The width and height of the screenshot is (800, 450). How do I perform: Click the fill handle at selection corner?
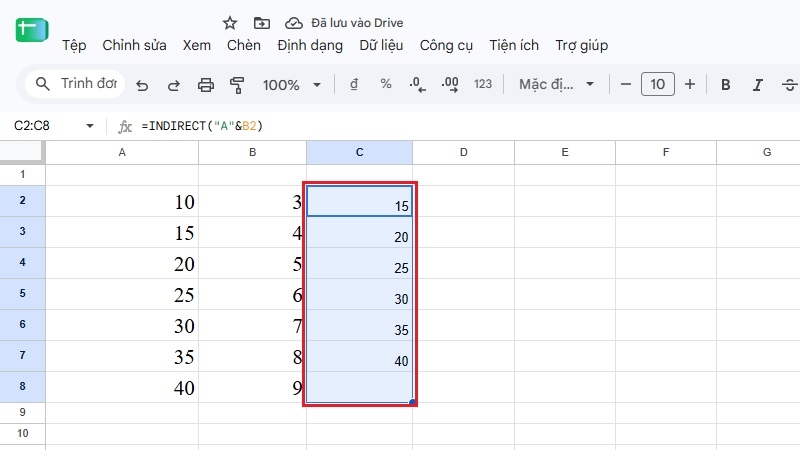tap(412, 402)
